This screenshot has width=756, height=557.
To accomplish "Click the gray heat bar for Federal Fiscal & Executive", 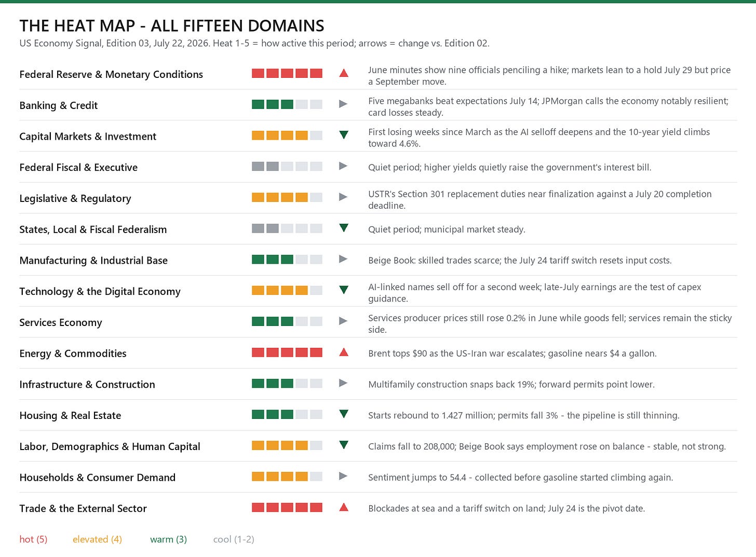I will click(287, 167).
